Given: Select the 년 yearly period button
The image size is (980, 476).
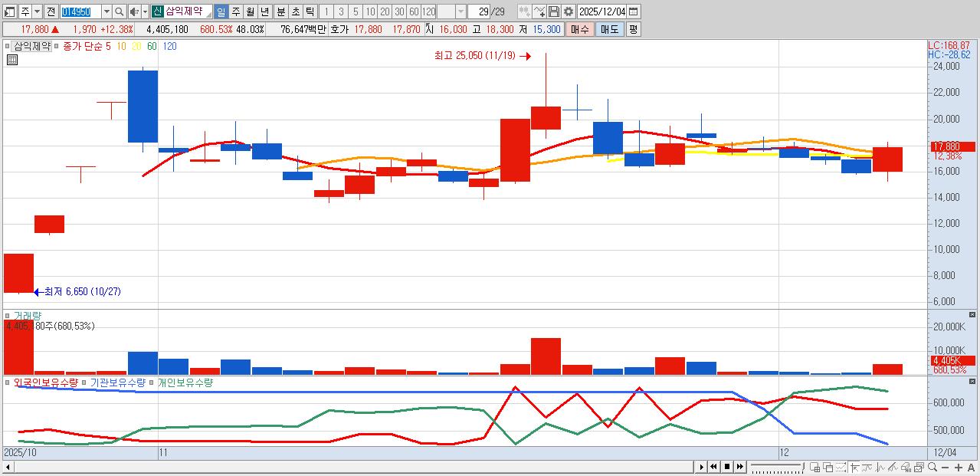Looking at the screenshot, I should tap(264, 11).
